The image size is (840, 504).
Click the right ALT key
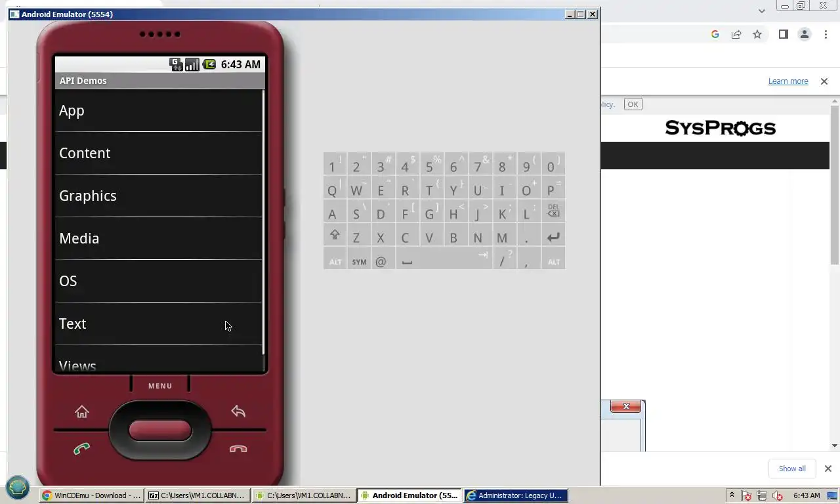[553, 259]
